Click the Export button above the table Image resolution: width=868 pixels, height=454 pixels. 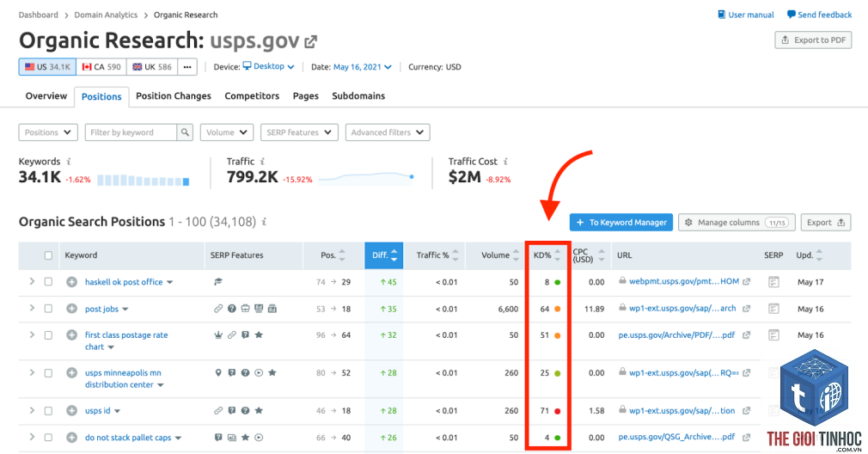click(x=825, y=223)
